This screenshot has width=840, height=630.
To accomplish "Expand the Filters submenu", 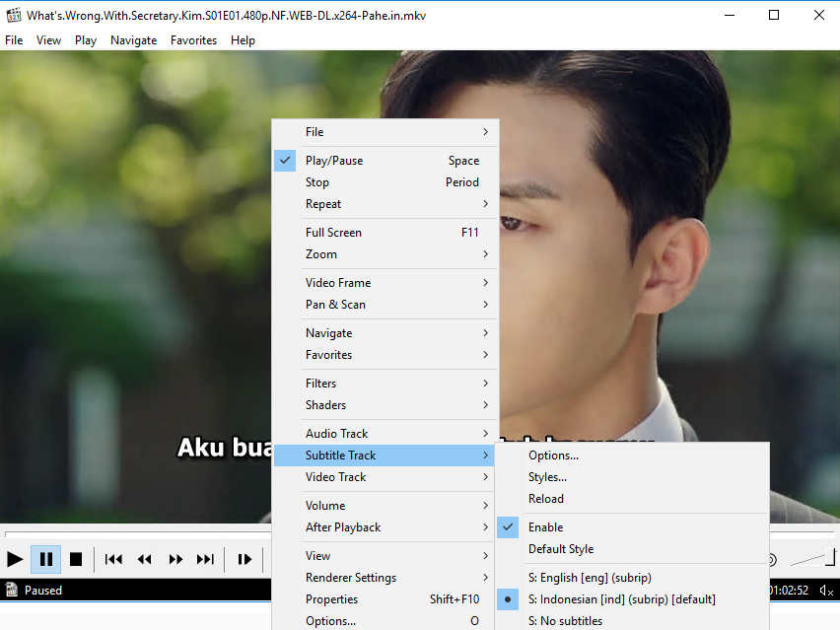I will tap(385, 384).
